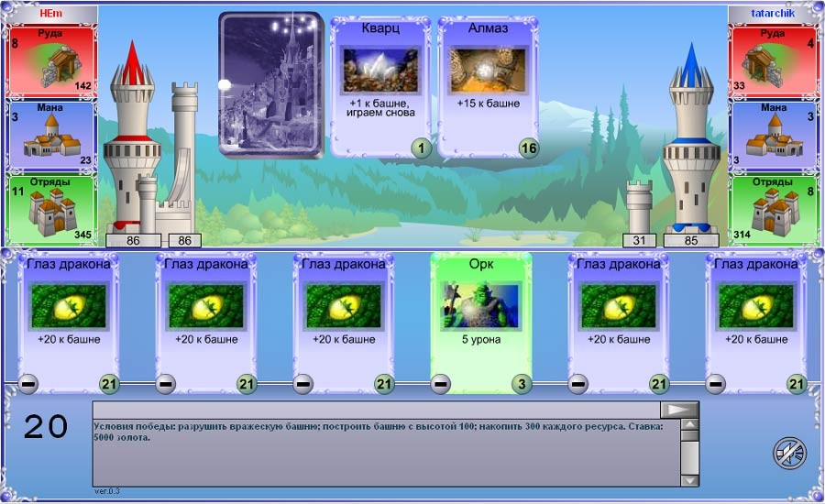Send chat message with the arrow button

[679, 410]
